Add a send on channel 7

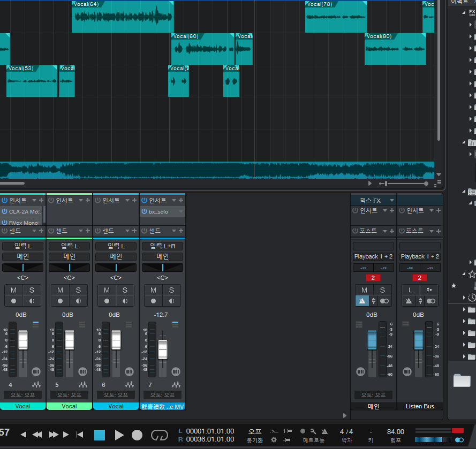181,231
